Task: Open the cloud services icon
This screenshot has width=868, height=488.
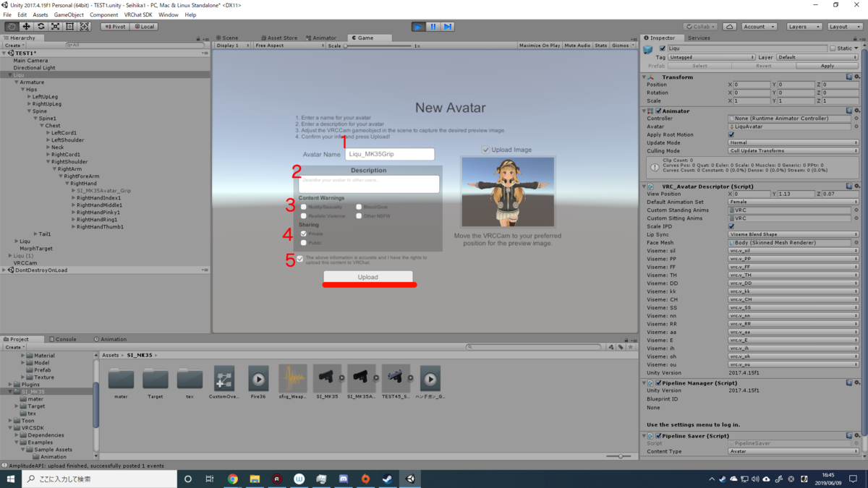Action: 730,27
